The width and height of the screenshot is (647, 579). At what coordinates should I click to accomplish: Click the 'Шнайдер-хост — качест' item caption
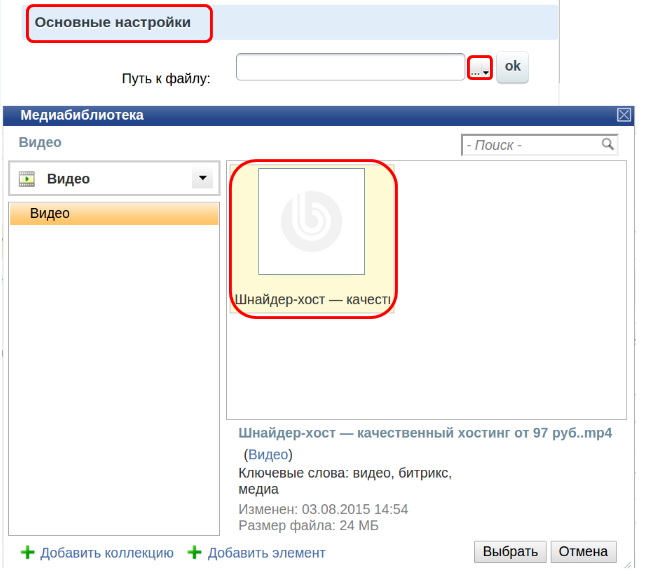[x=312, y=299]
